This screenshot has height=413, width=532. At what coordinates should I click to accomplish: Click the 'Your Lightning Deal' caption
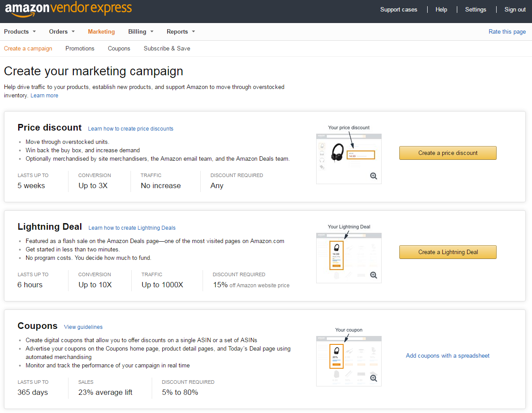pyautogui.click(x=349, y=227)
